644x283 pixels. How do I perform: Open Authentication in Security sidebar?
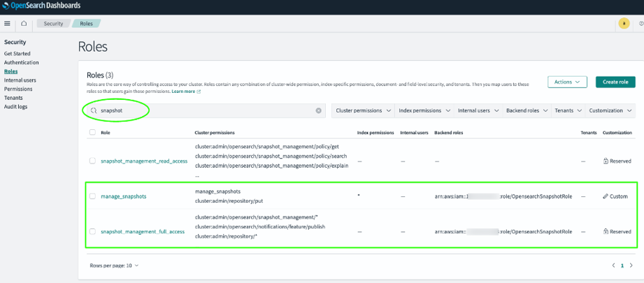coord(22,63)
